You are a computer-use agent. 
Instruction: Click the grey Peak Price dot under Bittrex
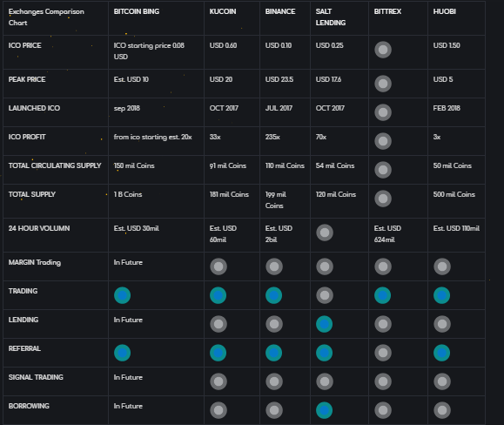coord(383,84)
